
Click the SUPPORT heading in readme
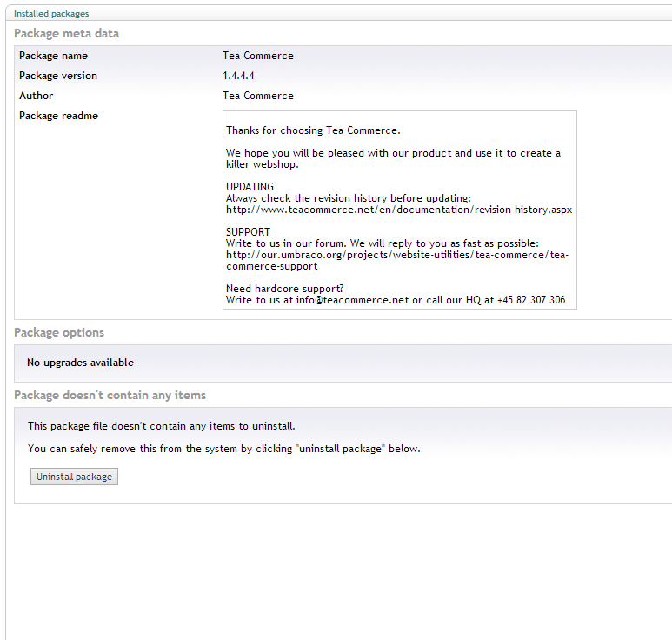(x=248, y=232)
